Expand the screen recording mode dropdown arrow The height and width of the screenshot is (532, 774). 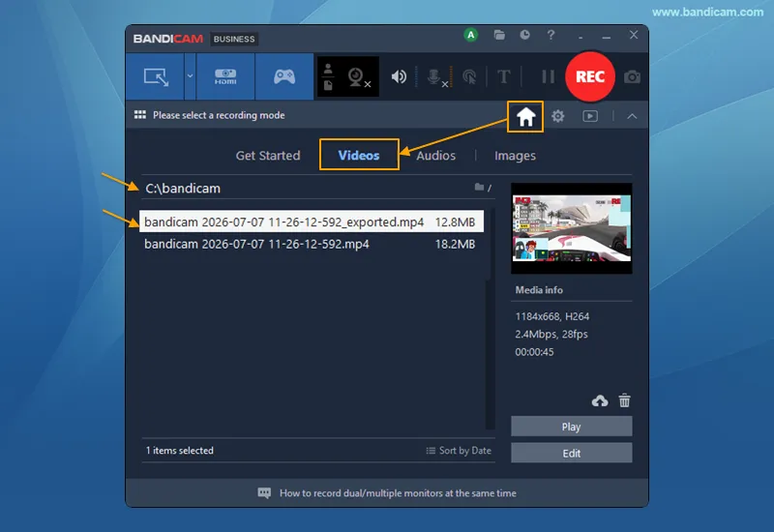(x=190, y=76)
